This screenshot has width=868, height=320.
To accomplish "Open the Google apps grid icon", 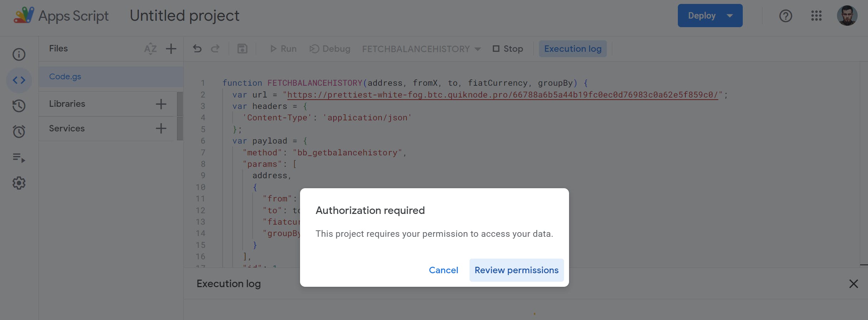I will [x=816, y=16].
